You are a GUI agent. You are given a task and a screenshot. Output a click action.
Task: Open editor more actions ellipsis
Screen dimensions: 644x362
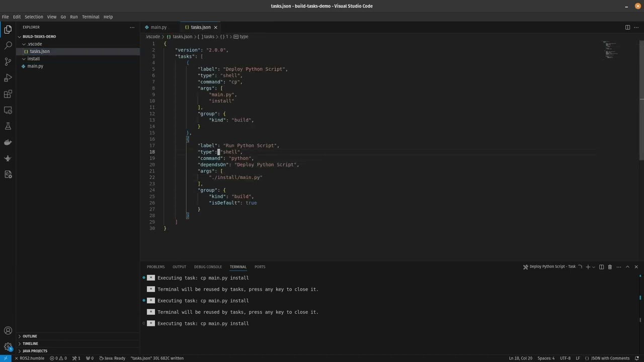[636, 27]
